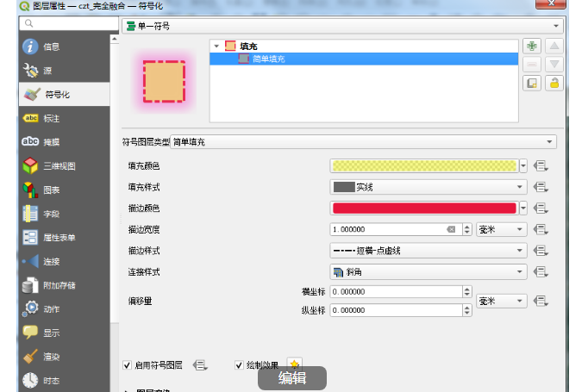
Task: Lock the symbol layer color
Action: click(x=554, y=83)
